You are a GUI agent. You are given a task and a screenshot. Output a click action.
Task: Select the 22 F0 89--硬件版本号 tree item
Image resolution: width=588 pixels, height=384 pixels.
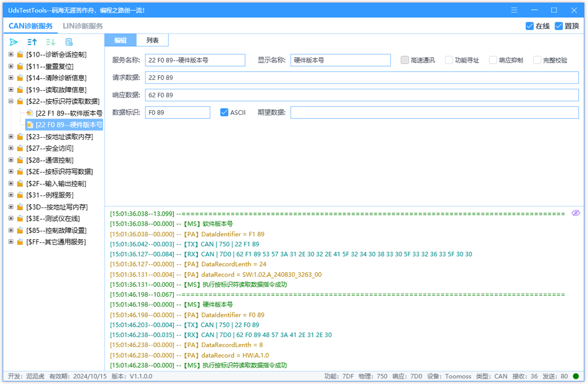click(x=69, y=124)
